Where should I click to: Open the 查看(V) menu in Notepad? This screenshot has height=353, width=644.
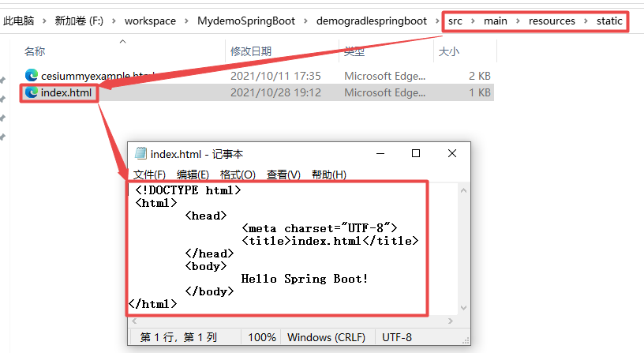(x=283, y=175)
